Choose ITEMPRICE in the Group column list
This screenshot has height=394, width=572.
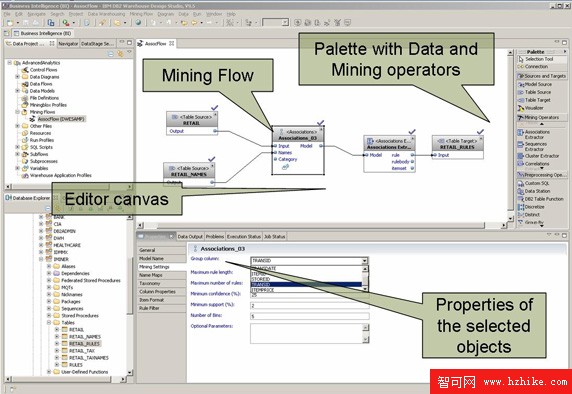[306, 290]
